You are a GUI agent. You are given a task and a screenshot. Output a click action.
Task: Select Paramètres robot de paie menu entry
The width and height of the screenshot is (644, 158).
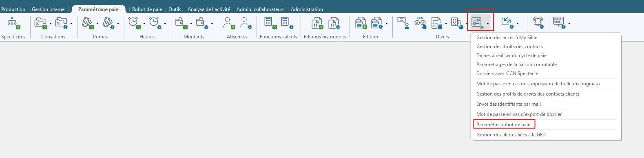click(x=503, y=125)
